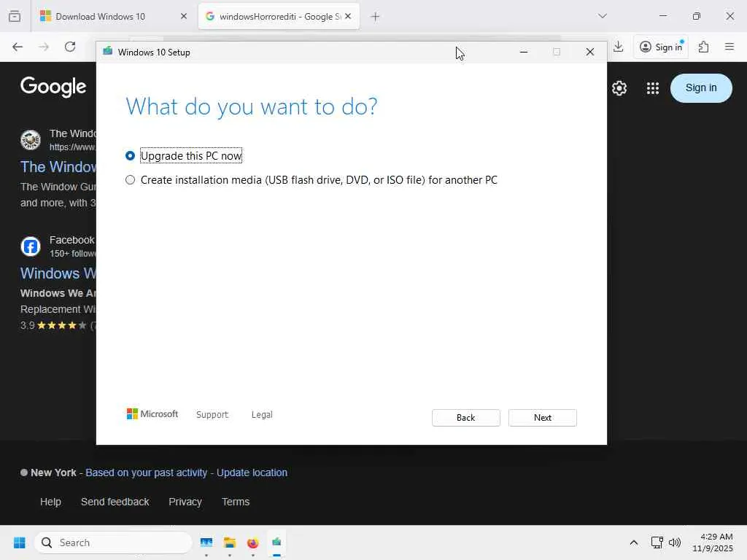Viewport: 747px width, 560px height.
Task: Click the browser toolbar Sign in button
Action: [x=661, y=47]
